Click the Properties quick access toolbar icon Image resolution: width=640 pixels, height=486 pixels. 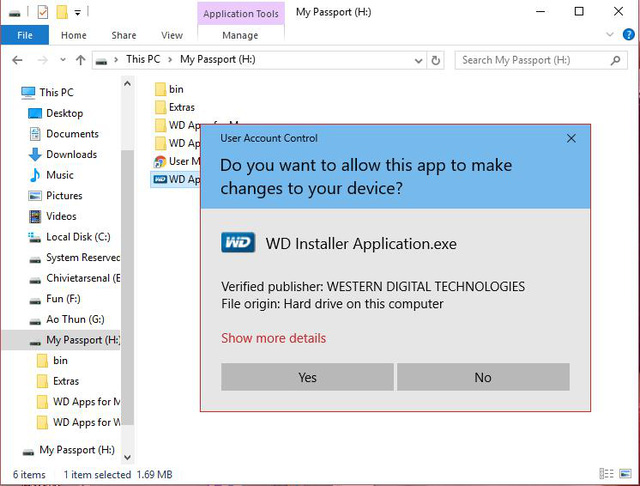[42, 12]
